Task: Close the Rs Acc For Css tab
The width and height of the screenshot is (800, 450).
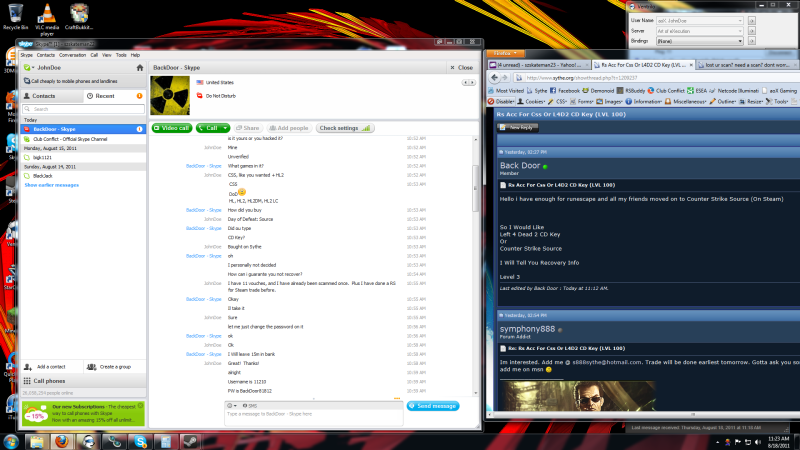Action: click(x=691, y=65)
